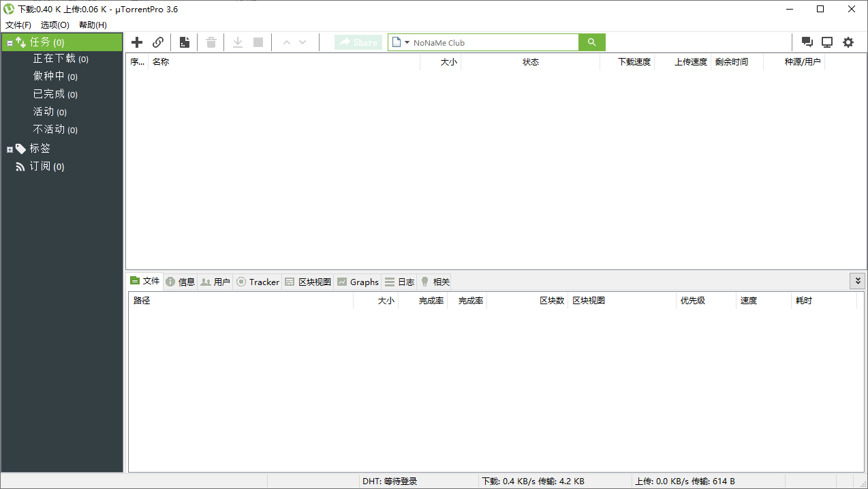
Task: Click the Start Download arrow icon
Action: point(237,42)
